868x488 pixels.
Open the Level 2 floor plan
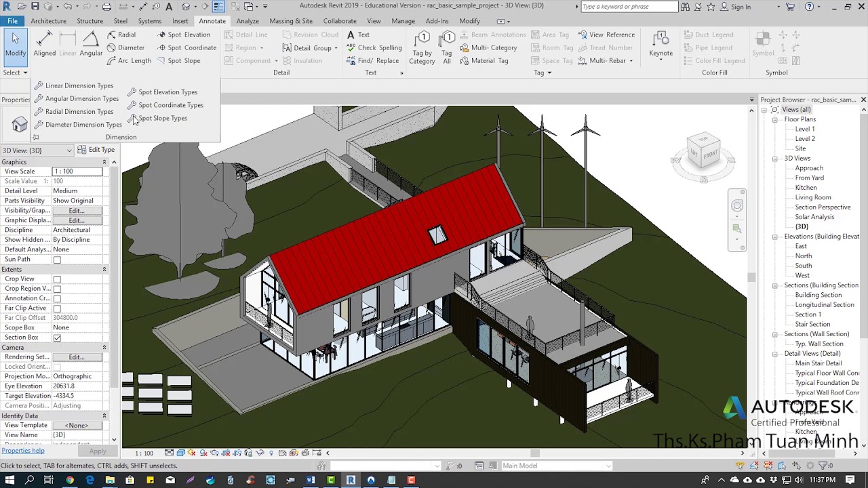coord(805,139)
